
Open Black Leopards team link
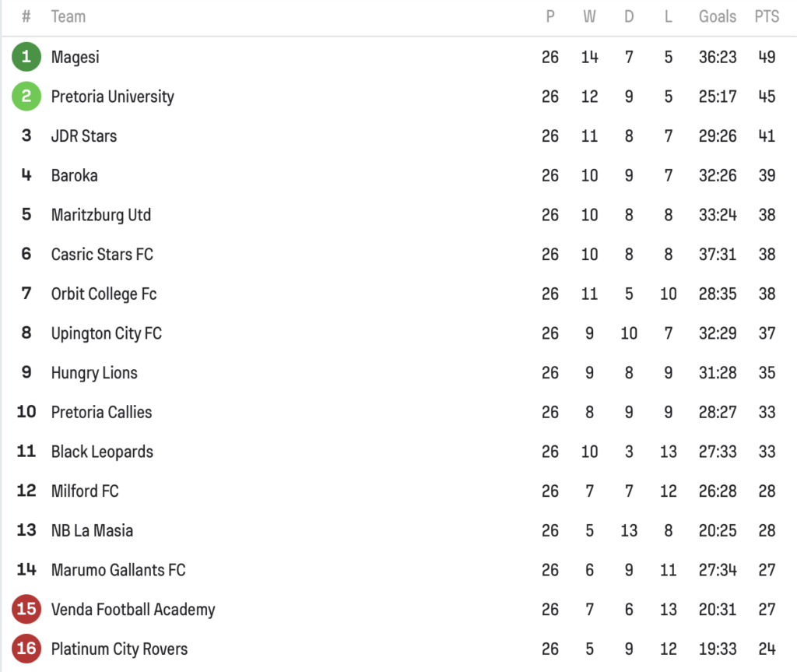click(x=102, y=452)
